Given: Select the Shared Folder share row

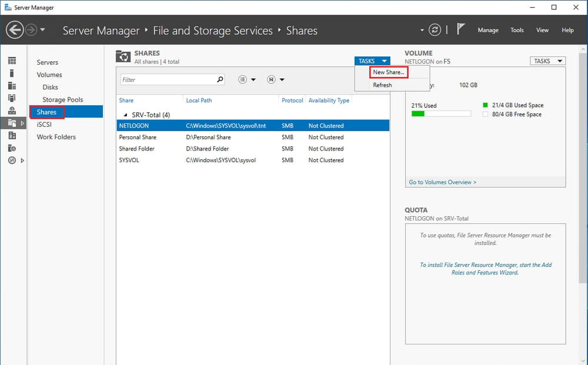Looking at the screenshot, I should tap(253, 148).
